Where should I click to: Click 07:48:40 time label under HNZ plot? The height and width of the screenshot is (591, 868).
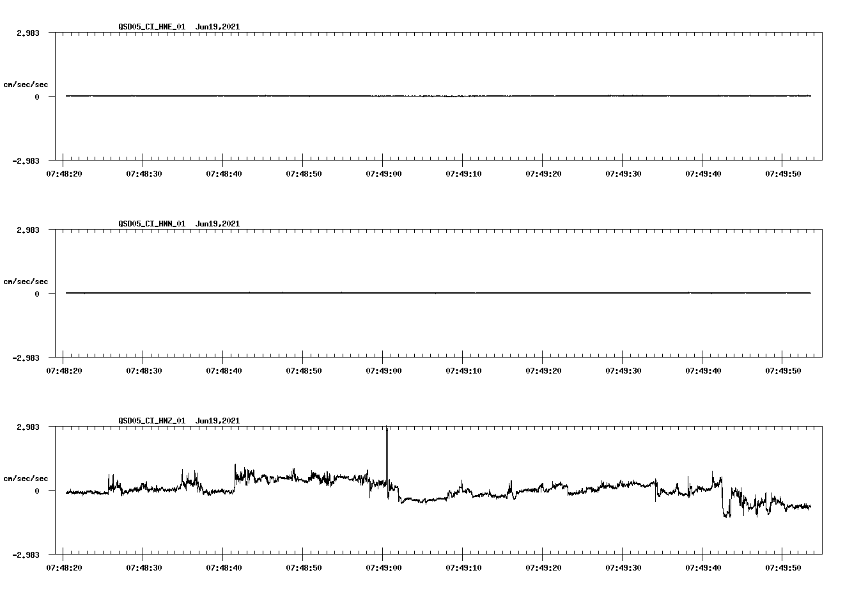pos(224,567)
